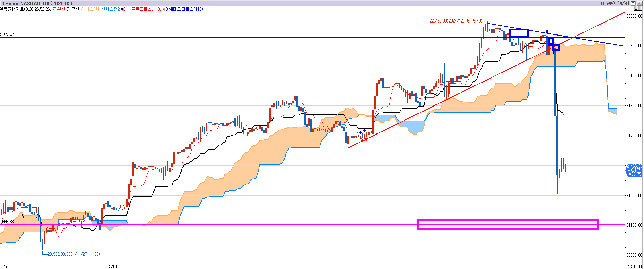Select the blue 선행스팬2 legend label
This screenshot has width=644, height=269.
click(x=110, y=9)
